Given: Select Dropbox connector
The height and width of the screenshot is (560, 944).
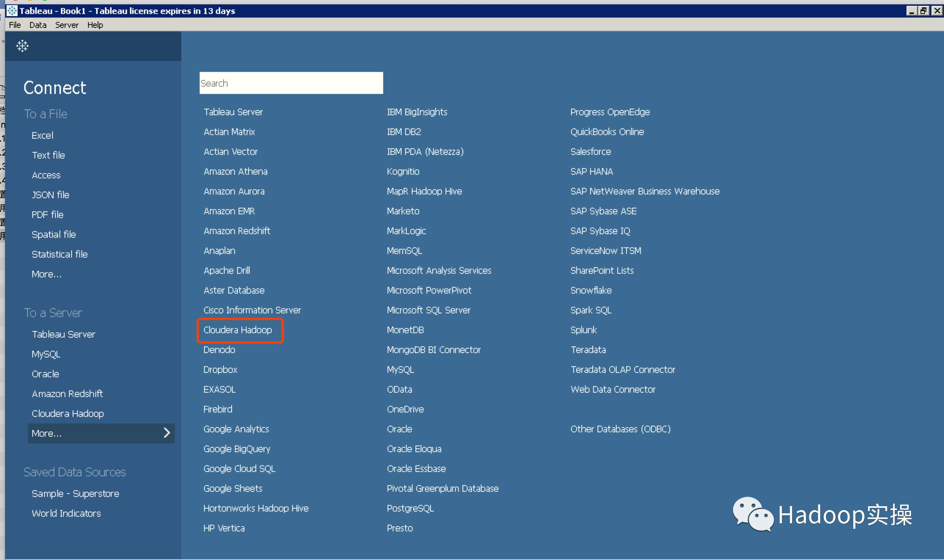Looking at the screenshot, I should [220, 370].
